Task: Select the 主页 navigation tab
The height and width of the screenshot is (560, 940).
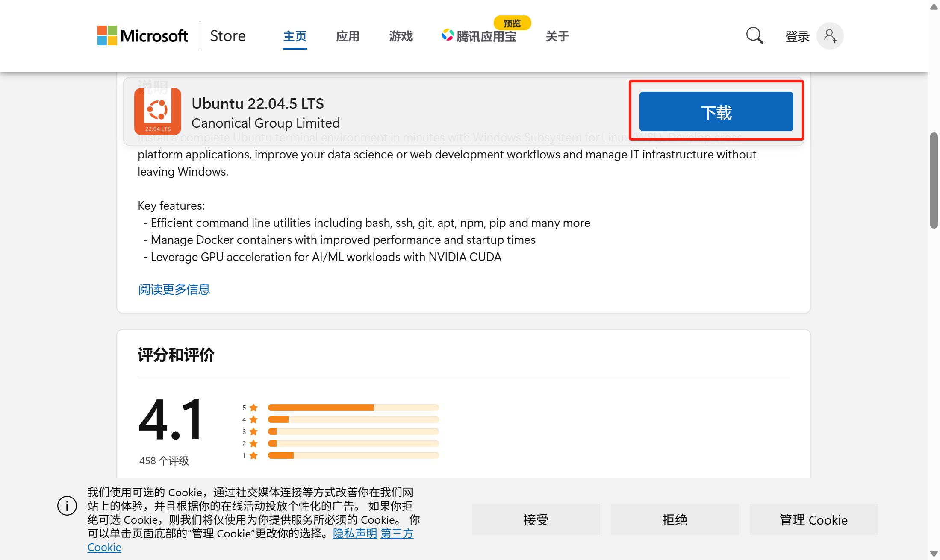Action: 295,36
